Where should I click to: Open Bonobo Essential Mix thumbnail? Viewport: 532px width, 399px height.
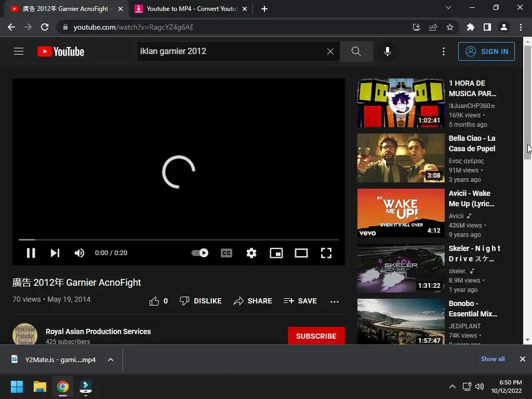[x=401, y=322]
